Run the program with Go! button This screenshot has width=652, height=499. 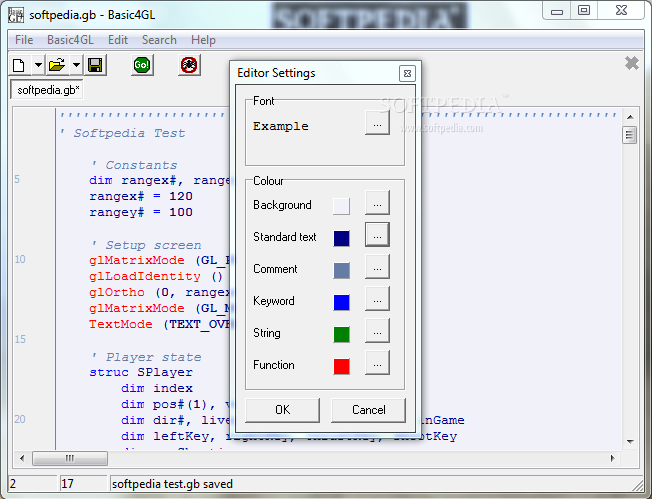[142, 65]
